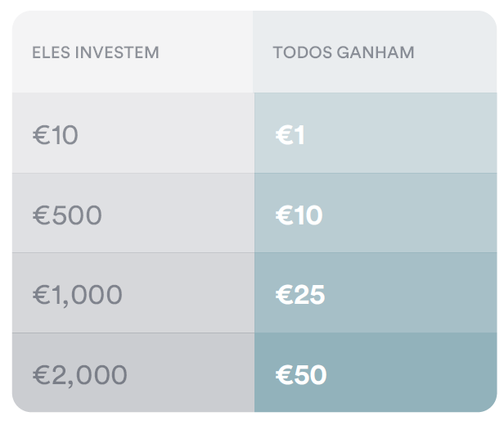Click the euro symbol before bold 25

point(284,295)
